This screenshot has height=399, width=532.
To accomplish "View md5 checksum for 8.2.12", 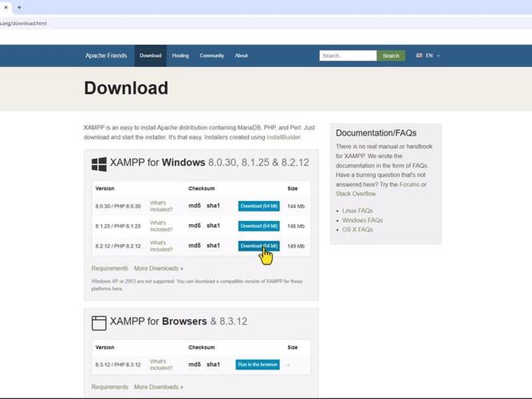I will click(195, 245).
